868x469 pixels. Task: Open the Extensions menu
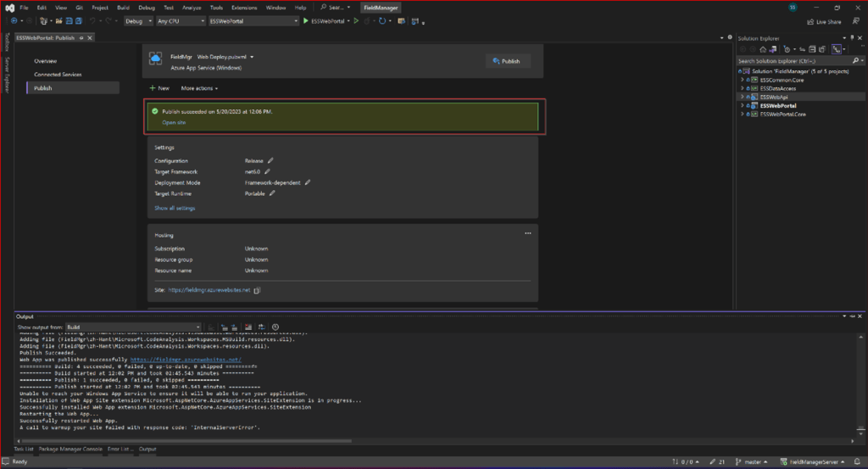click(244, 8)
